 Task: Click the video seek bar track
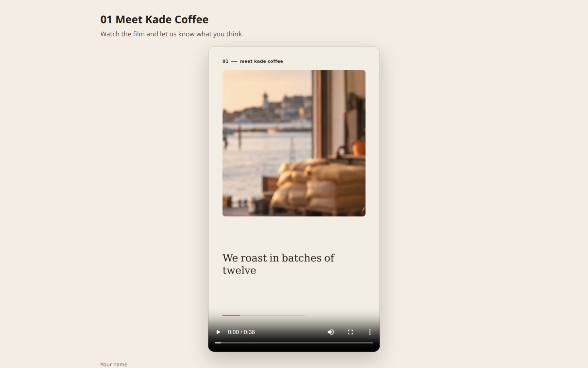pyautogui.click(x=294, y=343)
